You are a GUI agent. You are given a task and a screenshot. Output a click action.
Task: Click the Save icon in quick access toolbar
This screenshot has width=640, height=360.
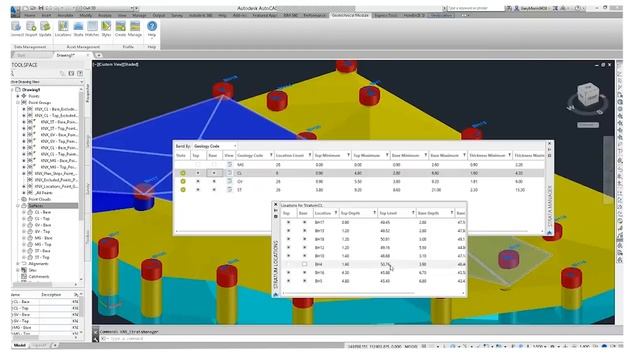pos(42,8)
